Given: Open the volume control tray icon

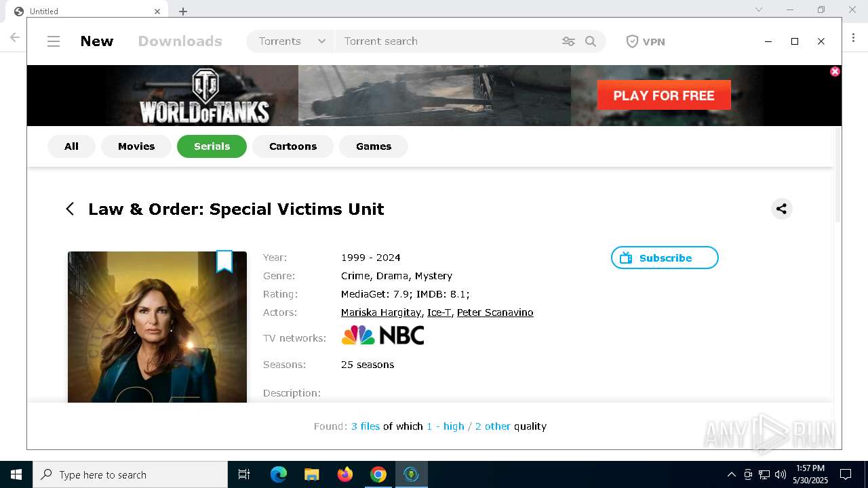Looking at the screenshot, I should coord(781,474).
